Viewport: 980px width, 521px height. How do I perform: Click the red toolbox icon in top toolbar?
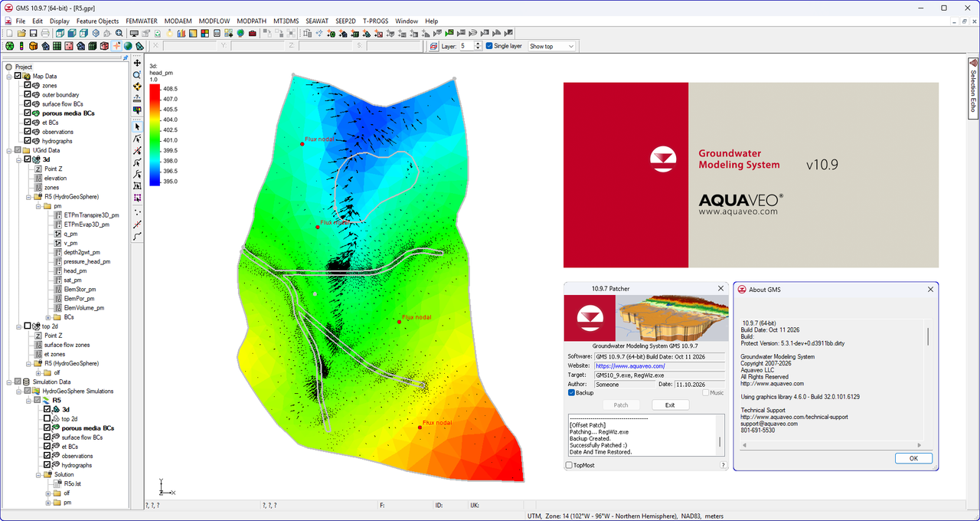253,33
